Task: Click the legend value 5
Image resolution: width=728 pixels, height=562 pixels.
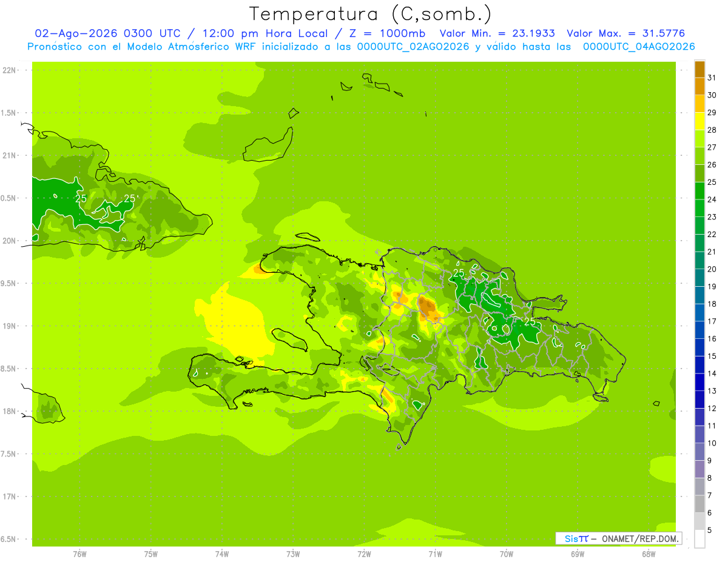Action: click(x=710, y=530)
